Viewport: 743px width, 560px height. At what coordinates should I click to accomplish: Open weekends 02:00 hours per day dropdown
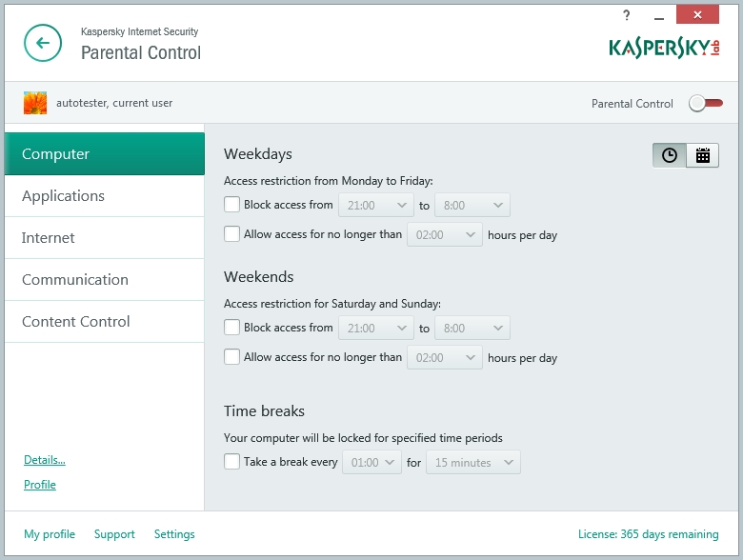tap(445, 357)
